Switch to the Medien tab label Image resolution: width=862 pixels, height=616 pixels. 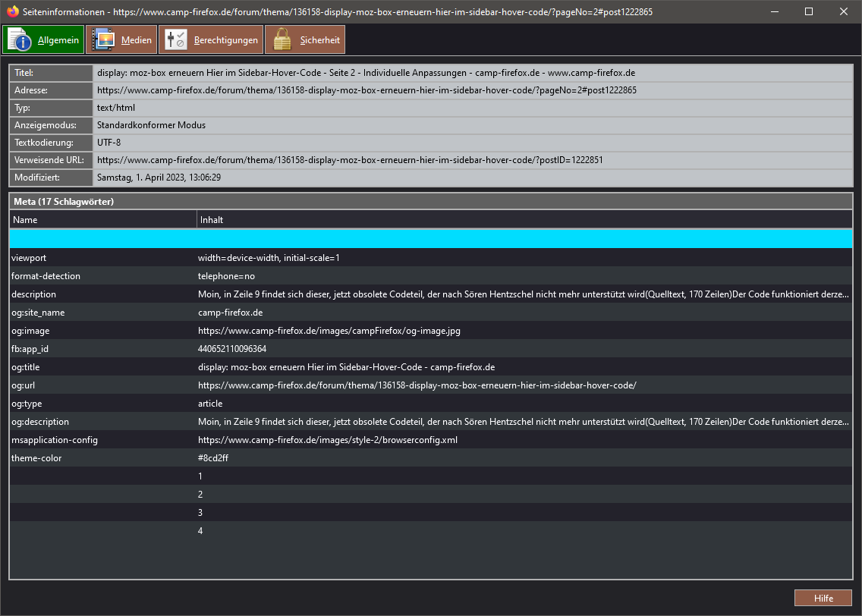(x=137, y=40)
